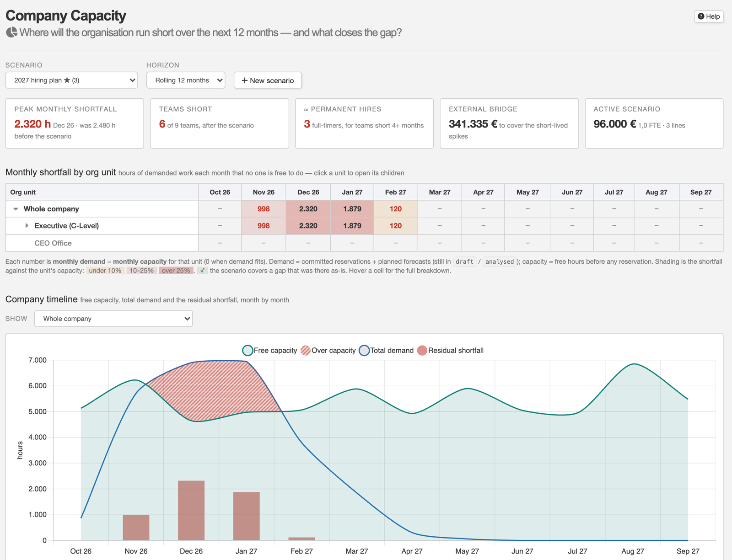The width and height of the screenshot is (732, 560).
Task: Select the CEO Office row label
Action: [53, 243]
